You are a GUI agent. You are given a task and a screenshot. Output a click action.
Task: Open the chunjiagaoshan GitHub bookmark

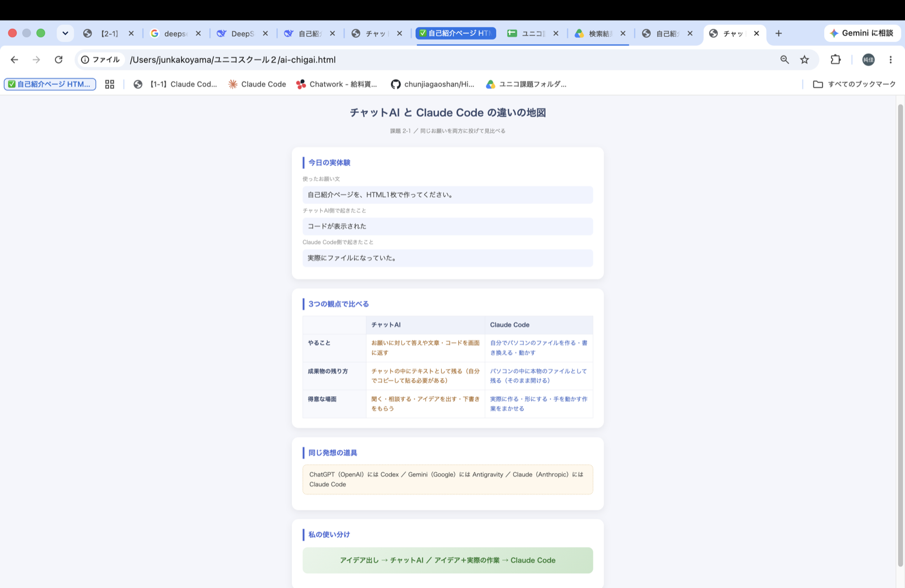[433, 84]
